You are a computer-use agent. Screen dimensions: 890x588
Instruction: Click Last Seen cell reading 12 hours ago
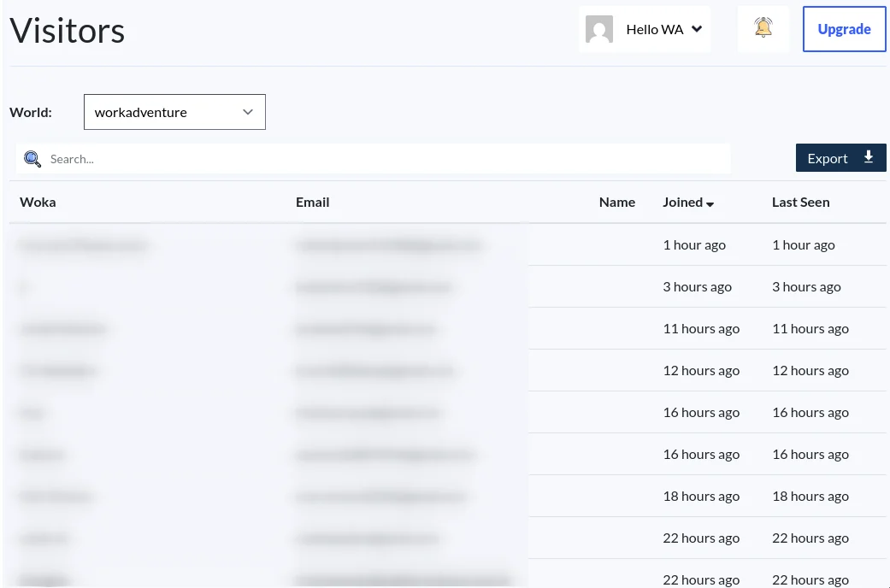click(x=810, y=371)
